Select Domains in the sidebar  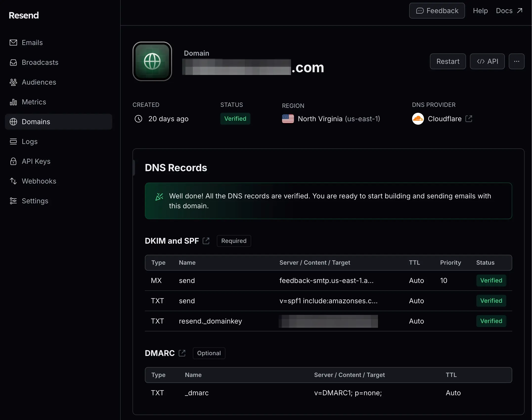(x=36, y=122)
